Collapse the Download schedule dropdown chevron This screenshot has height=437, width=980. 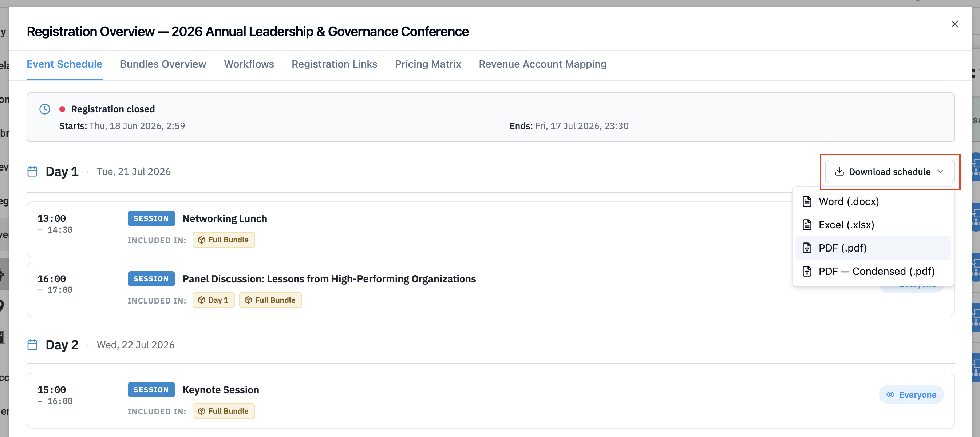point(940,171)
